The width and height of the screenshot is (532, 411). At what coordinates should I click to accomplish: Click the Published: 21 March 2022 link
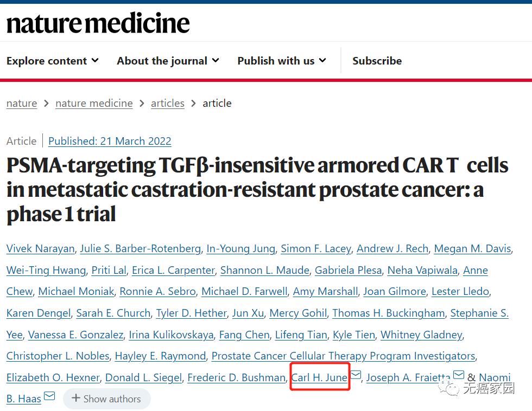[110, 141]
